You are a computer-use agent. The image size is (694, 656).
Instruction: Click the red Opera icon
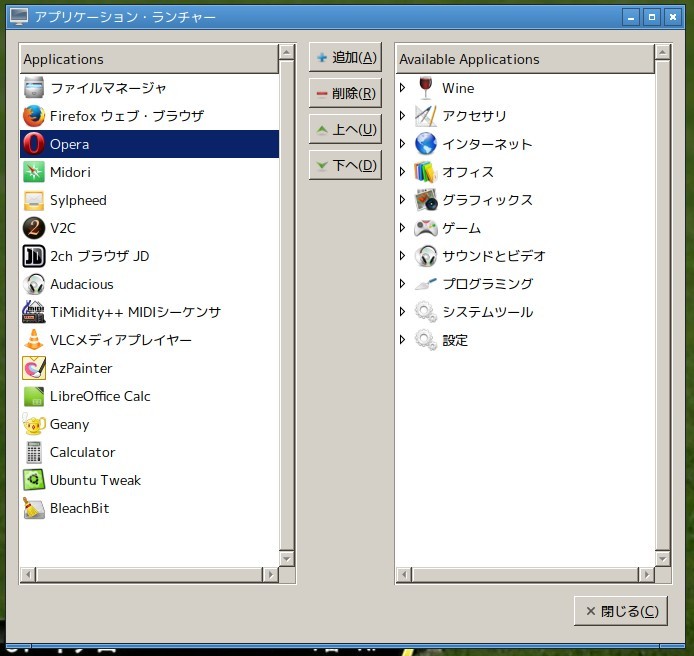(34, 144)
